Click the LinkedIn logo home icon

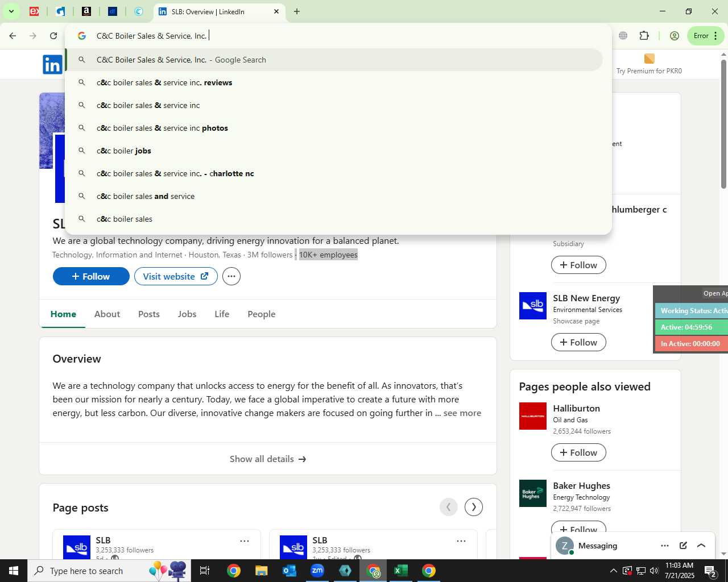click(x=52, y=64)
